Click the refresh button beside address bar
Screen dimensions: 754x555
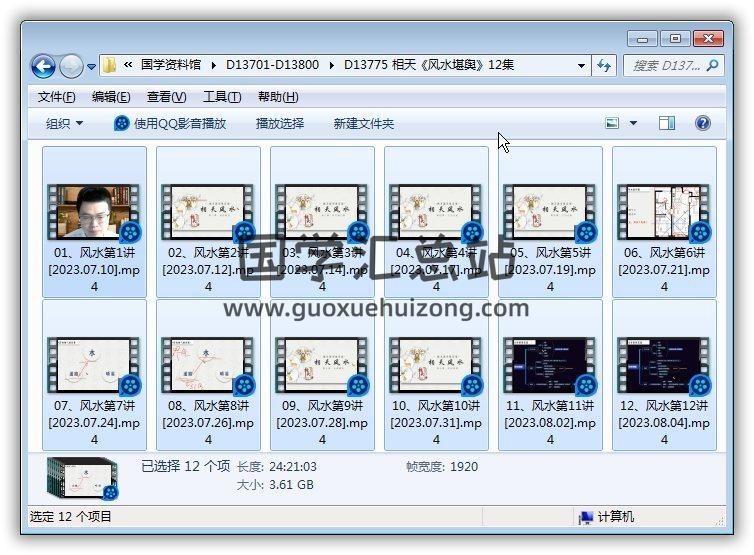[x=603, y=66]
